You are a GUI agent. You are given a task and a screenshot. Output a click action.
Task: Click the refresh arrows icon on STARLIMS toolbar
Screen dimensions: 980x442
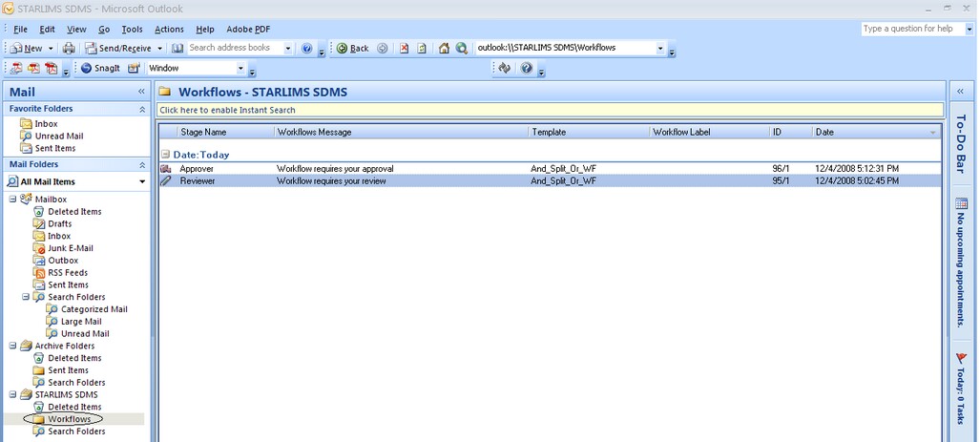[504, 68]
